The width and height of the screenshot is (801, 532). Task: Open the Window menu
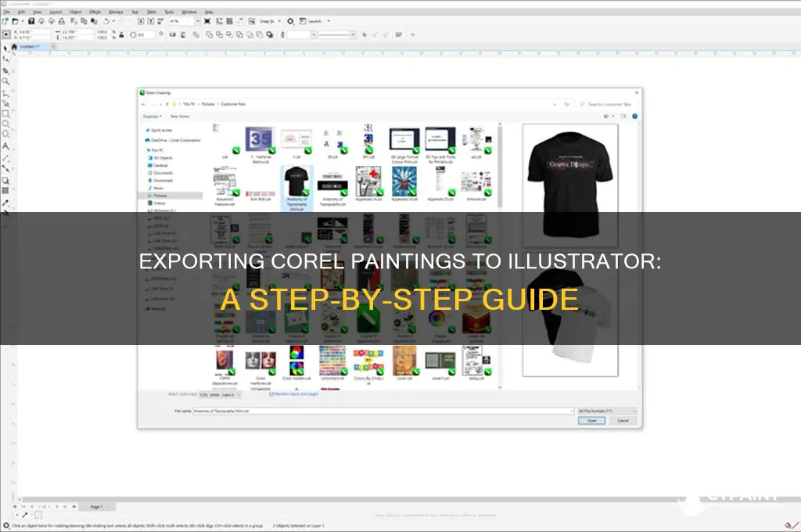(189, 12)
